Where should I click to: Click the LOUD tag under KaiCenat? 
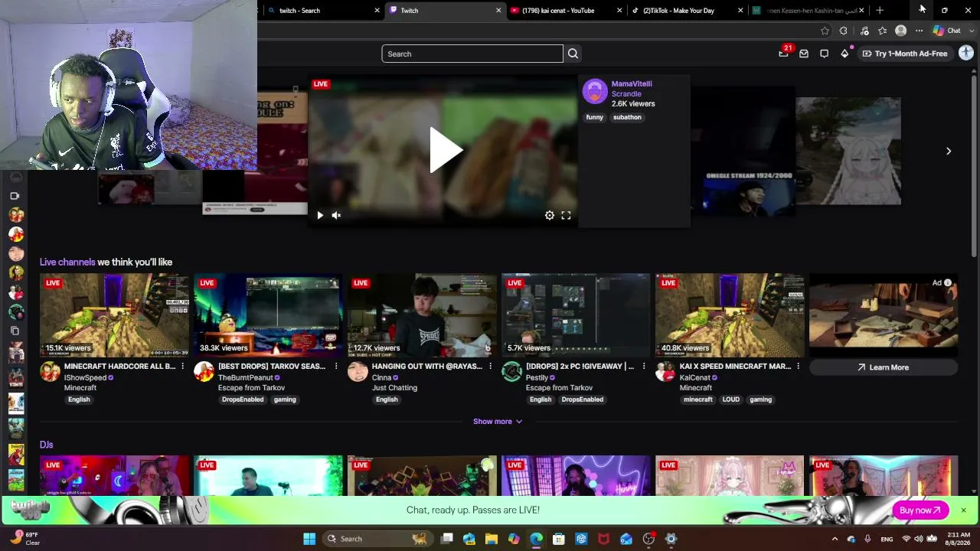pyautogui.click(x=731, y=399)
